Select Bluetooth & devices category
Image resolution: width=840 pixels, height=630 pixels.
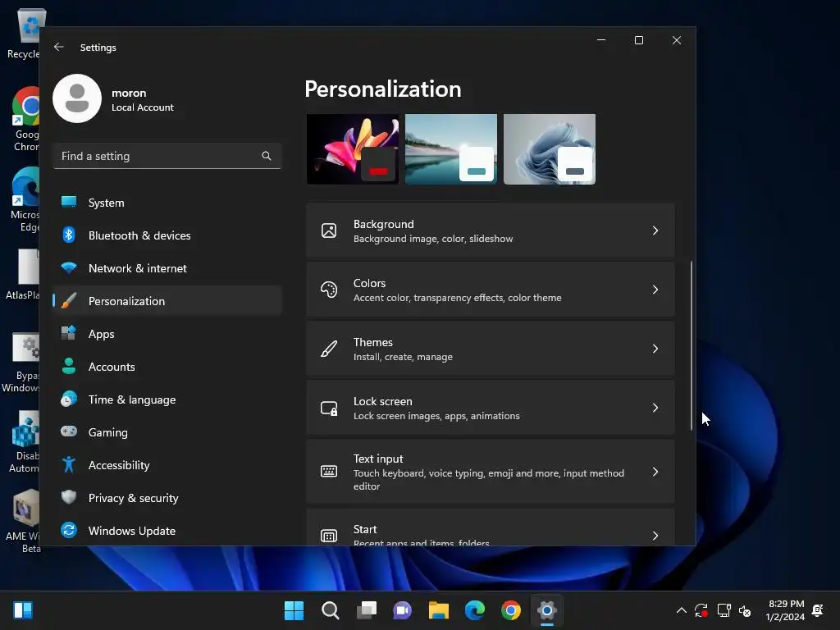pyautogui.click(x=167, y=235)
